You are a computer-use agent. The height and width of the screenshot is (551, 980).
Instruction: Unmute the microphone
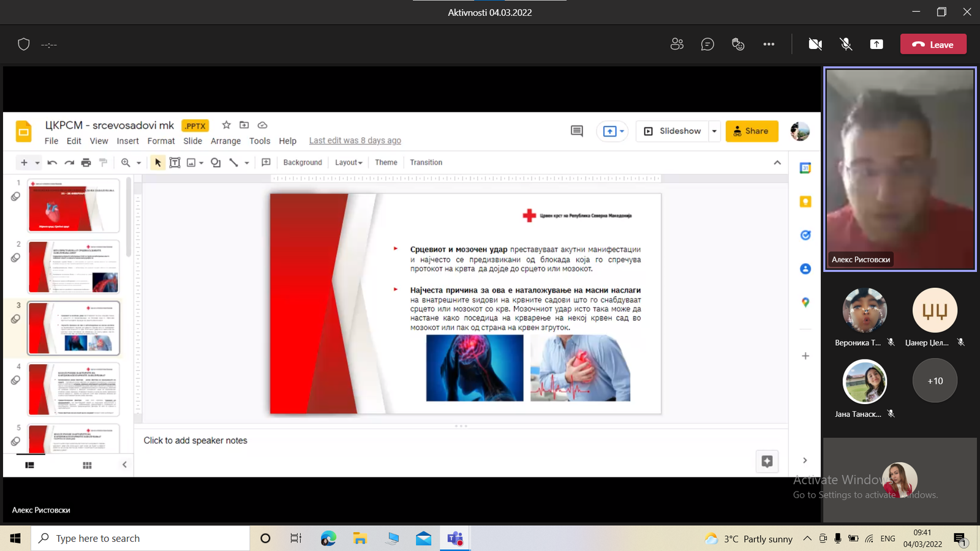846,44
